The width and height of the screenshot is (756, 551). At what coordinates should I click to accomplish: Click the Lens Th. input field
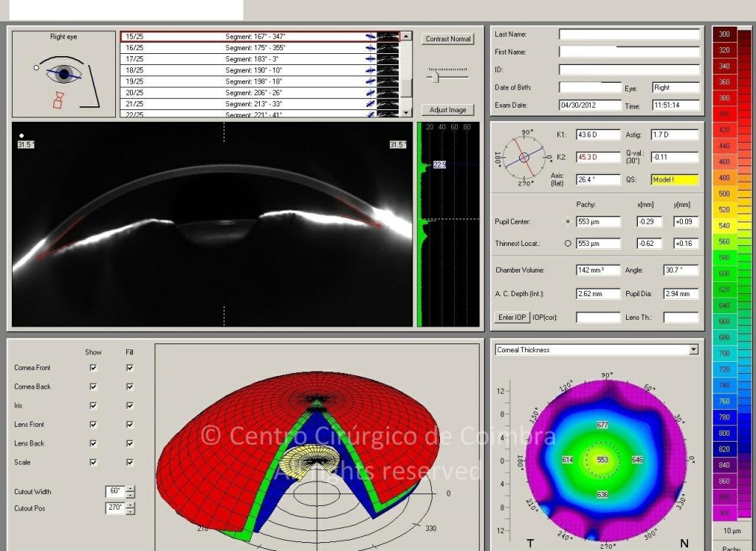pyautogui.click(x=681, y=317)
